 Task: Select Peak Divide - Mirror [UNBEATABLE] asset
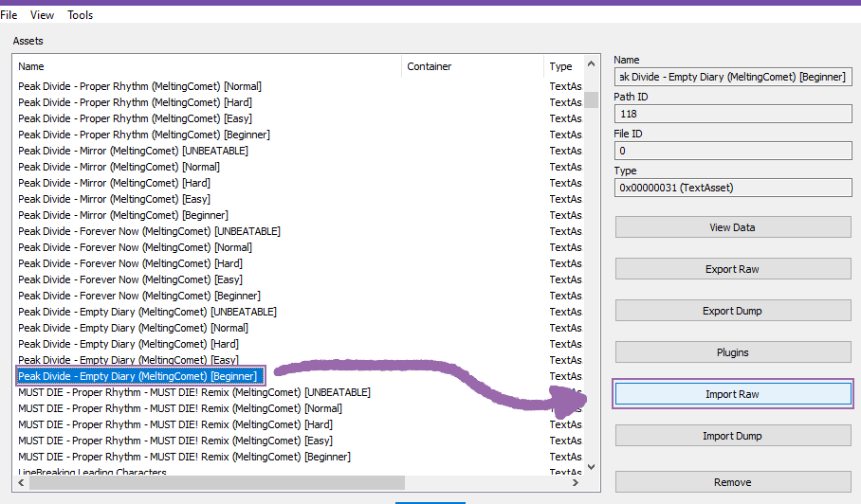pyautogui.click(x=133, y=151)
